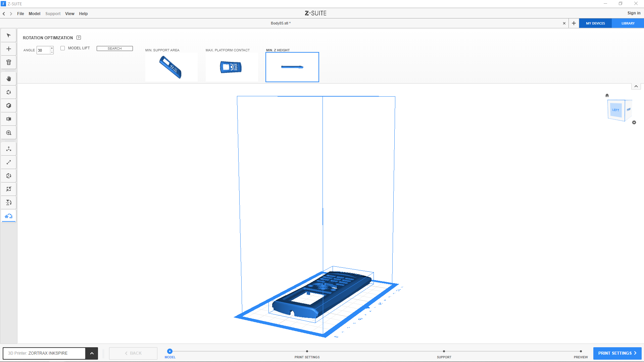The width and height of the screenshot is (644, 362).
Task: Activate the pan hand tool
Action: coord(9,79)
